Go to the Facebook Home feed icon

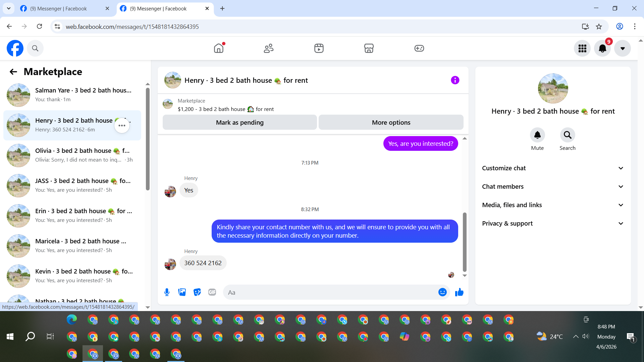coord(219,48)
